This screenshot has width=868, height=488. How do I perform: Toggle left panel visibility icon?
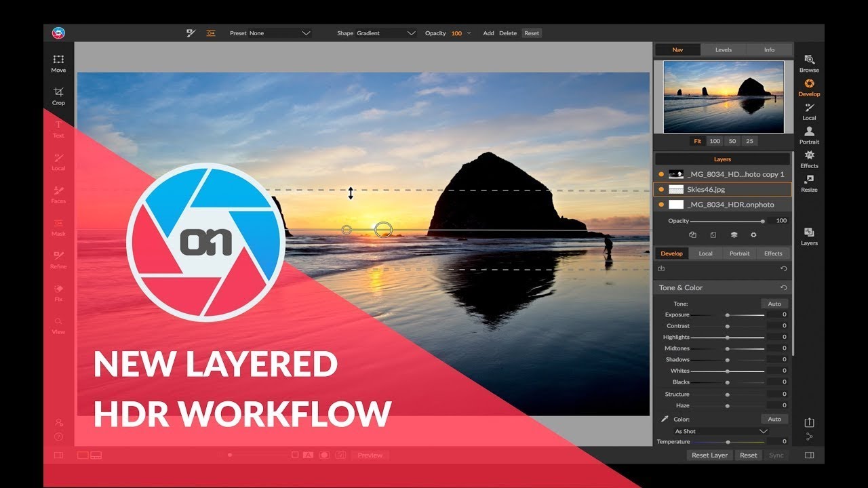point(58,455)
